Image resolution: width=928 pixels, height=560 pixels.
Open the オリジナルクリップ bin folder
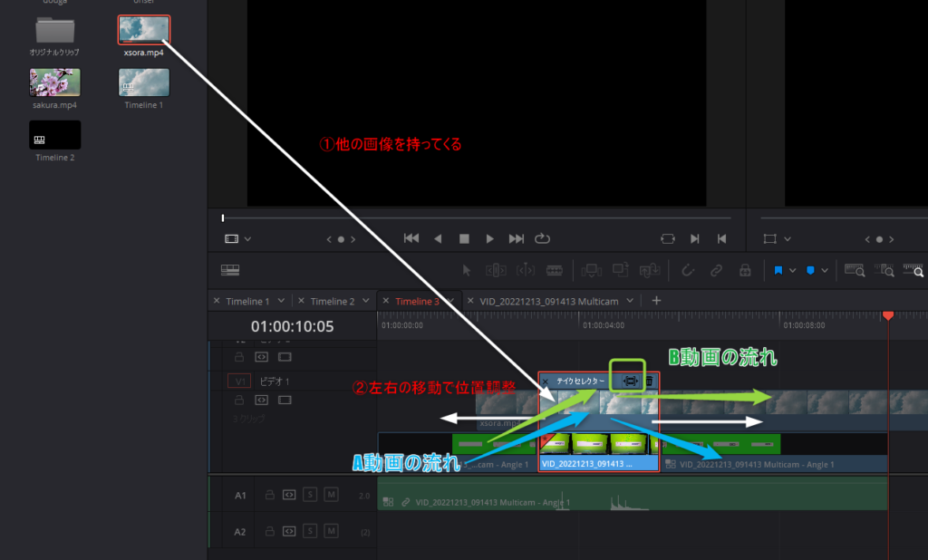point(55,30)
